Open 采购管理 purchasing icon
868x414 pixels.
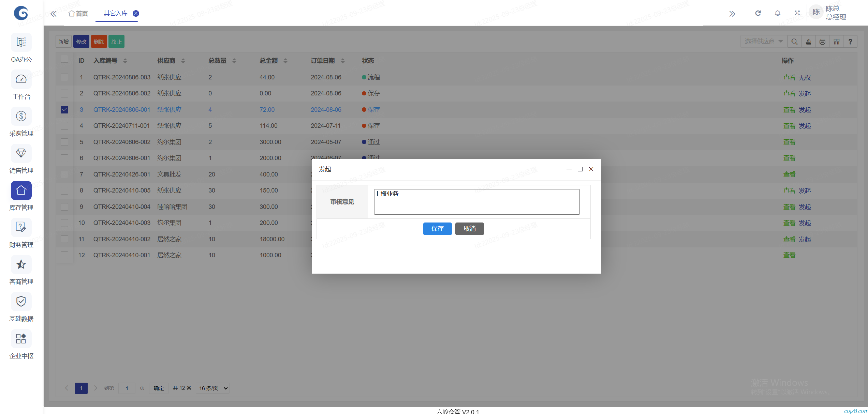coord(21,117)
